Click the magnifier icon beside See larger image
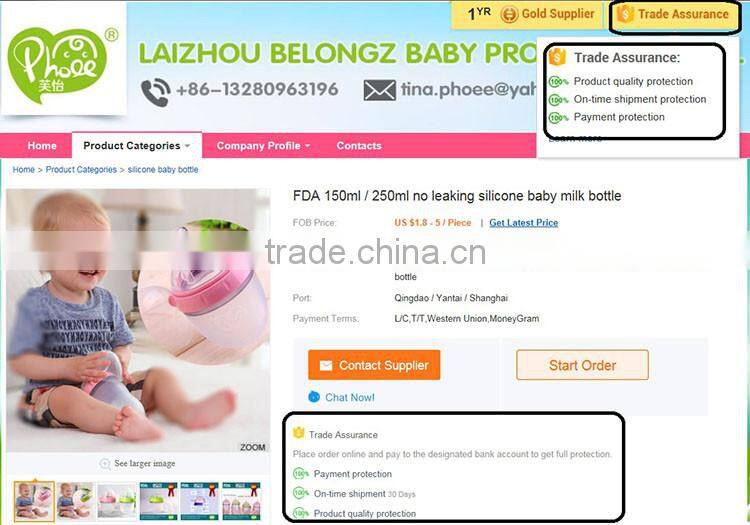This screenshot has width=750, height=525. coord(105,463)
